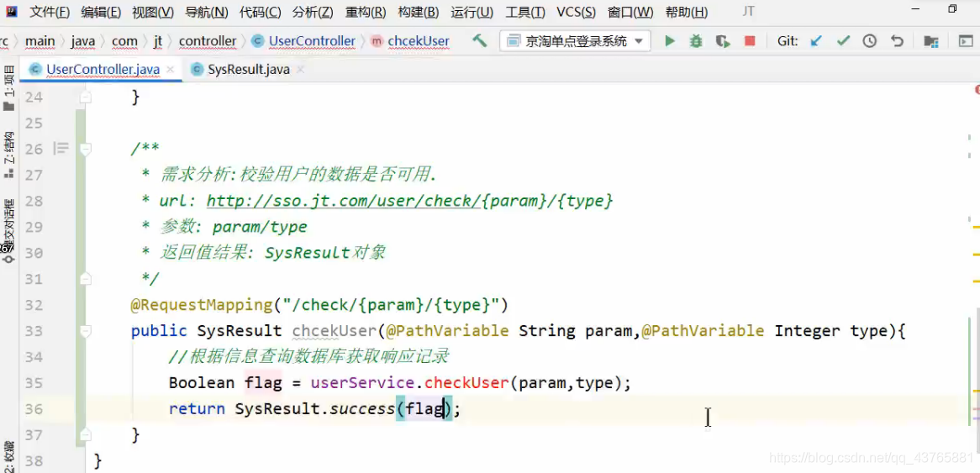Close the SysResult.java tab
Image resolution: width=980 pixels, height=473 pixels.
(300, 70)
